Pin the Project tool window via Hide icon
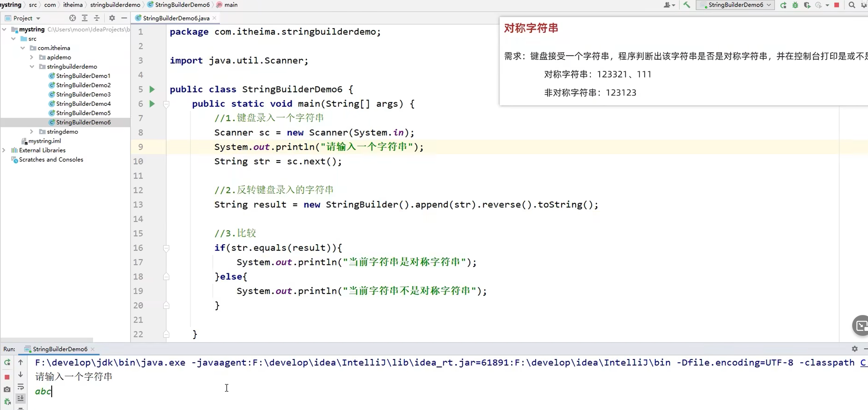Viewport: 868px width, 410px height. 124,18
